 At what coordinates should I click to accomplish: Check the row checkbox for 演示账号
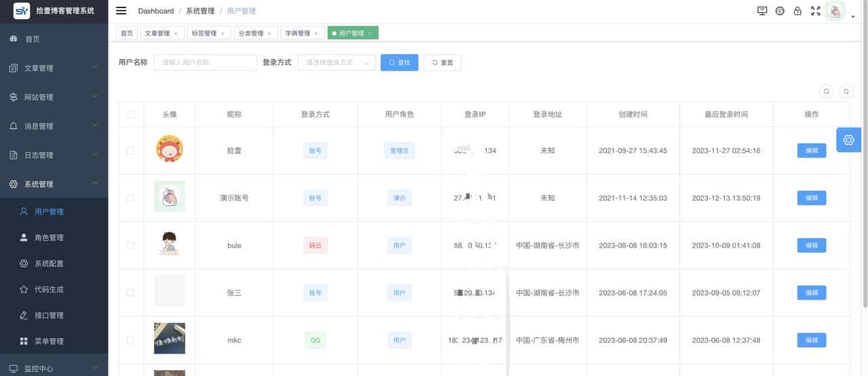point(131,198)
